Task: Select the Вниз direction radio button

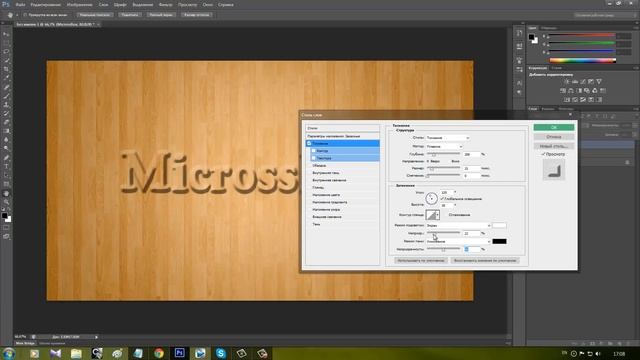Action: (449, 161)
